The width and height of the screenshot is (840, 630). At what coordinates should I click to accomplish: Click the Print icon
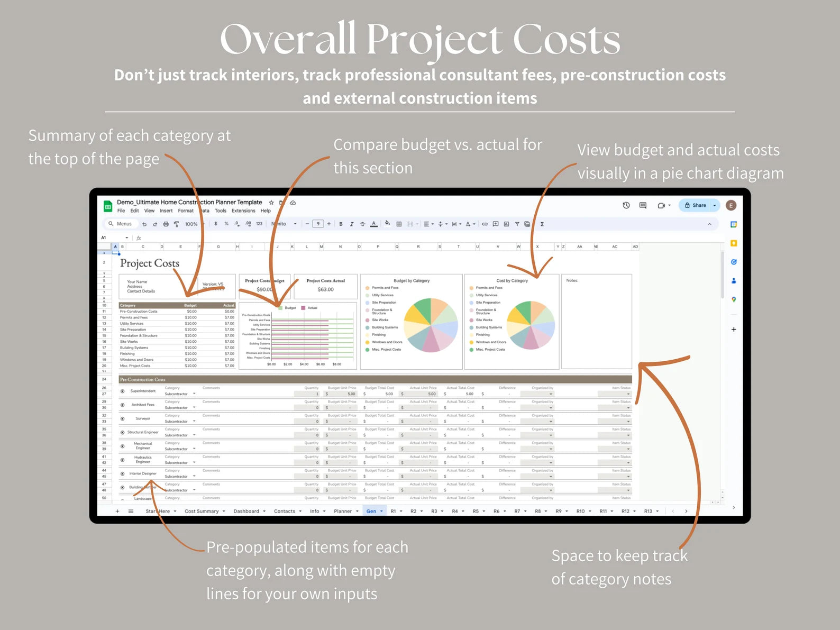tap(166, 224)
